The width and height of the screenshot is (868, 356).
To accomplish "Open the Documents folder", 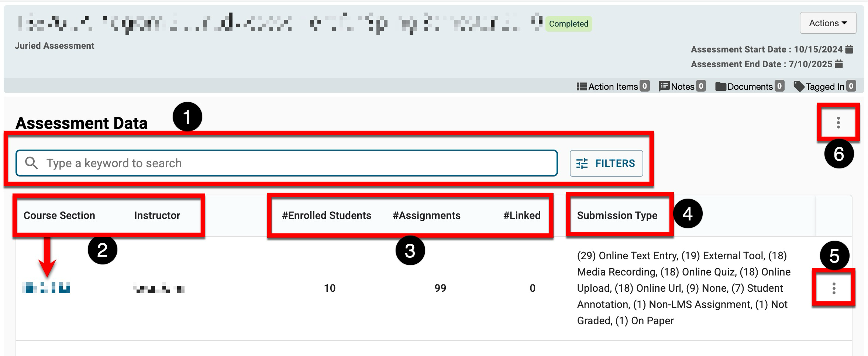I will (x=749, y=86).
